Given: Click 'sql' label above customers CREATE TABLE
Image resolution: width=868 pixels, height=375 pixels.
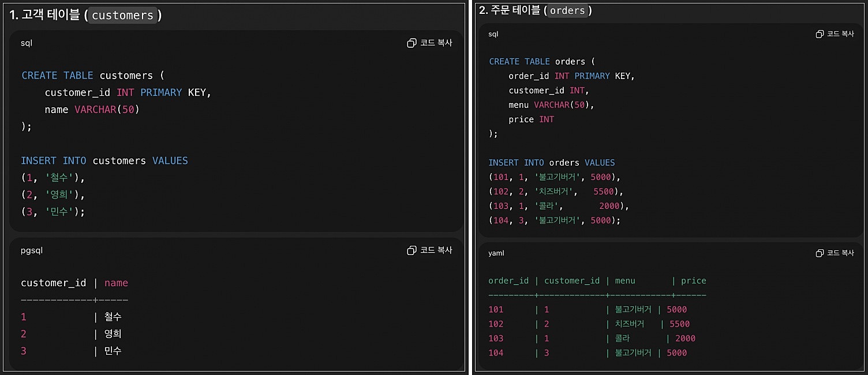Looking at the screenshot, I should point(27,43).
